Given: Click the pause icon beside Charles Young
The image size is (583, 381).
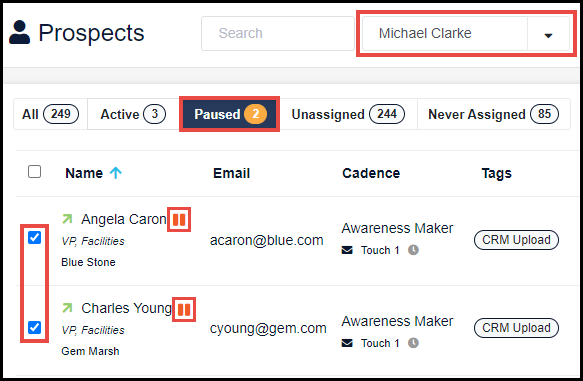Looking at the screenshot, I should (x=184, y=309).
